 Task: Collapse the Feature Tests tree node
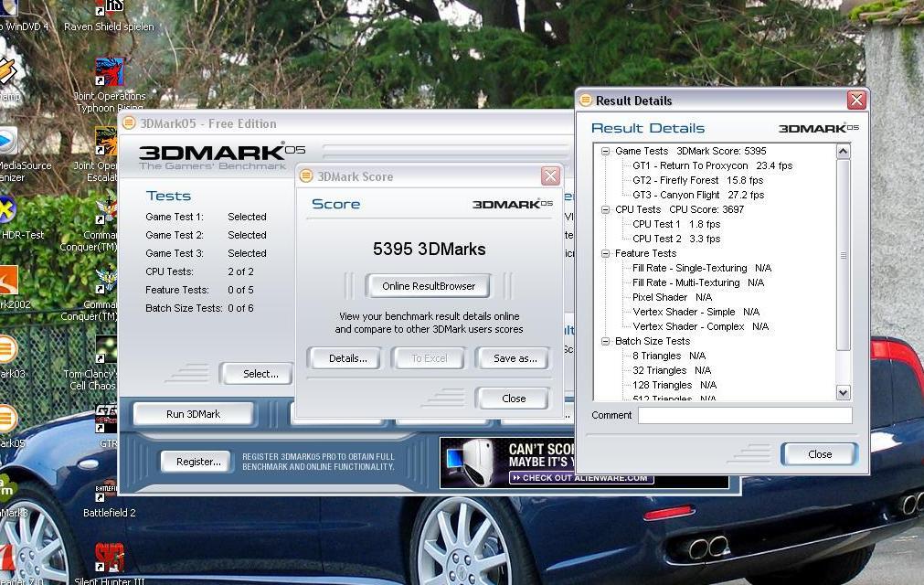tap(605, 253)
